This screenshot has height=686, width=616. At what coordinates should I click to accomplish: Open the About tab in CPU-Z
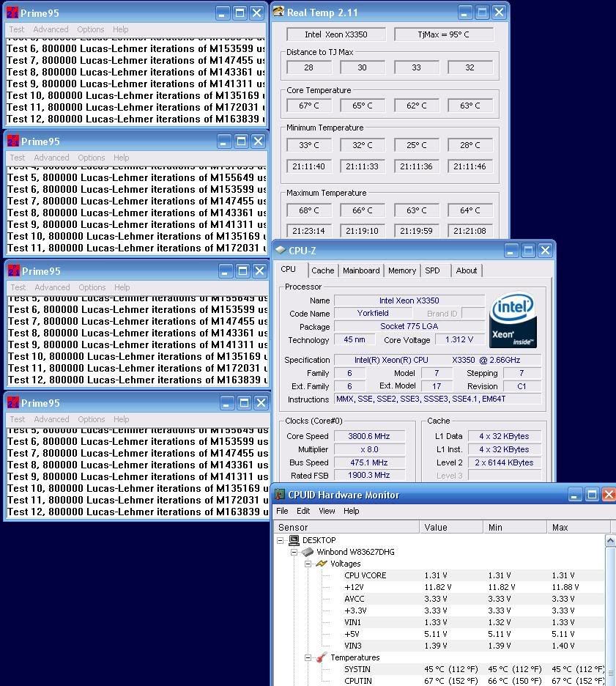tap(467, 270)
